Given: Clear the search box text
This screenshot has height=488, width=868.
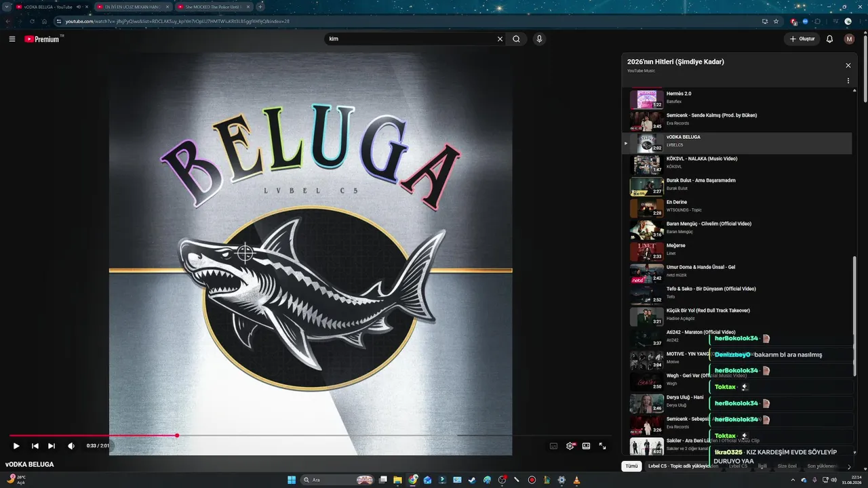Looking at the screenshot, I should [500, 39].
